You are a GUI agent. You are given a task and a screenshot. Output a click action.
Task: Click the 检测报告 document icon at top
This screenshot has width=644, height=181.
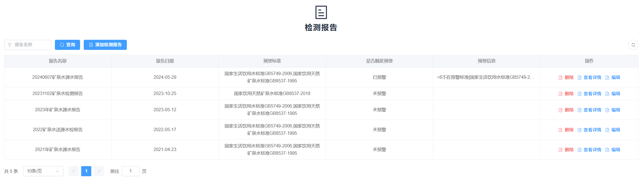[x=321, y=12]
